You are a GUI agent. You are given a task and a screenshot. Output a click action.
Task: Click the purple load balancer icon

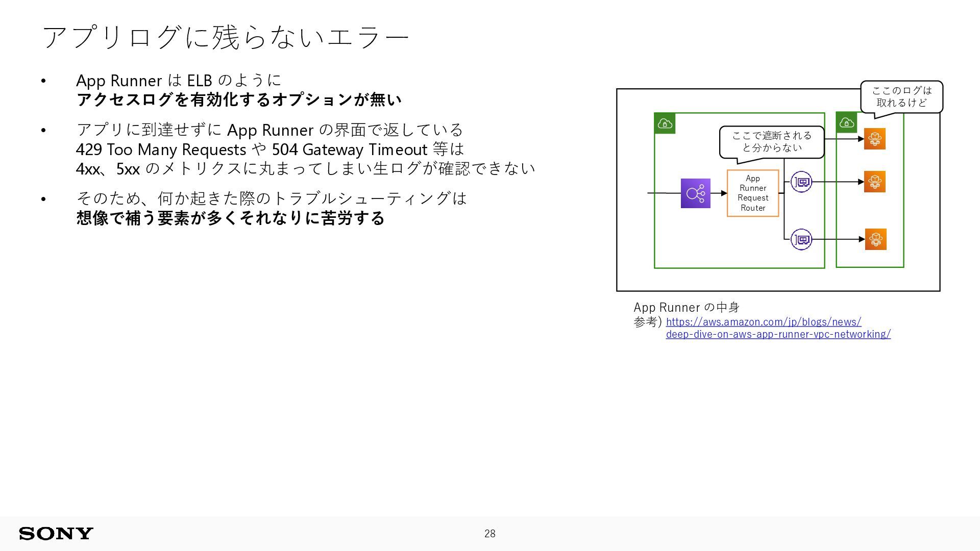pos(695,193)
